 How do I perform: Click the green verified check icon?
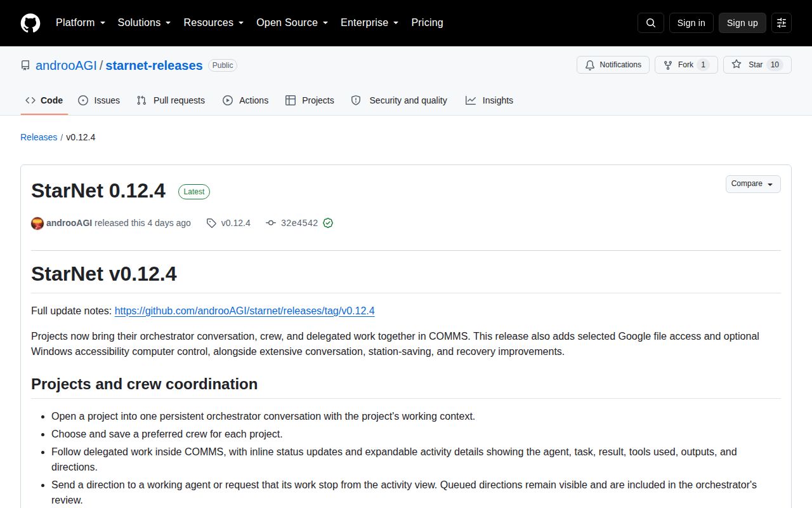(328, 224)
